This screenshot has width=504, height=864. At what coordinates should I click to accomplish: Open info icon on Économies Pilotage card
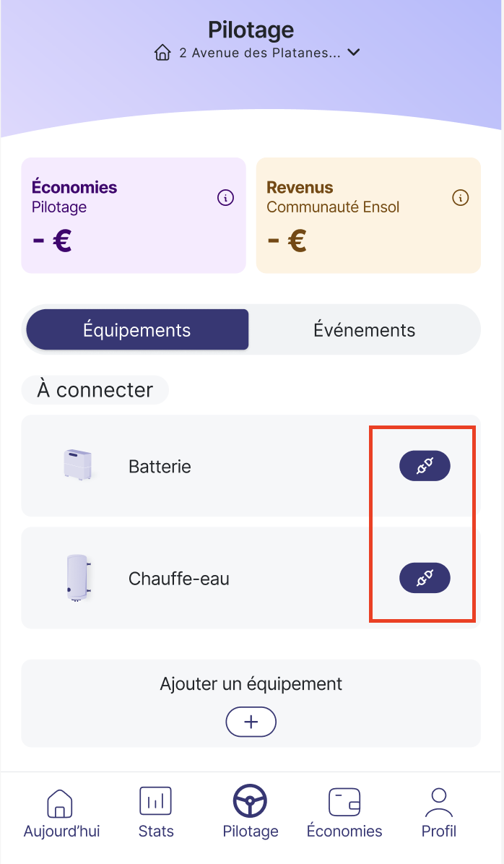[x=225, y=197]
